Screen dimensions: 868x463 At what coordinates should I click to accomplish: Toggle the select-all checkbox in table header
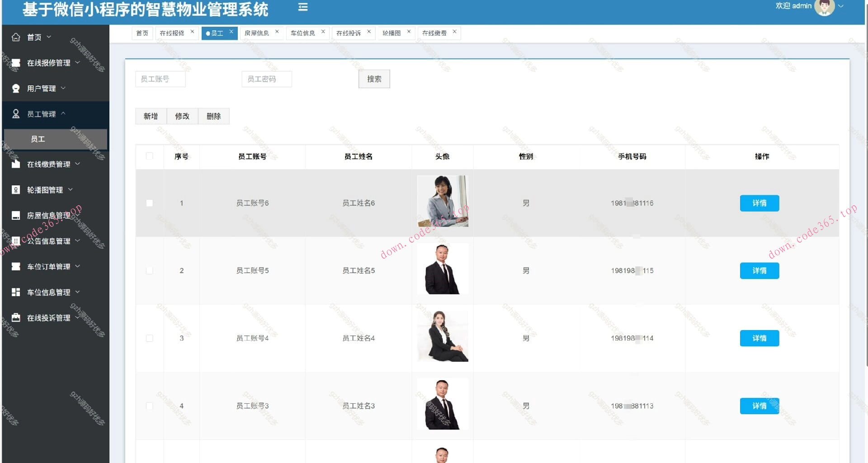coord(150,156)
